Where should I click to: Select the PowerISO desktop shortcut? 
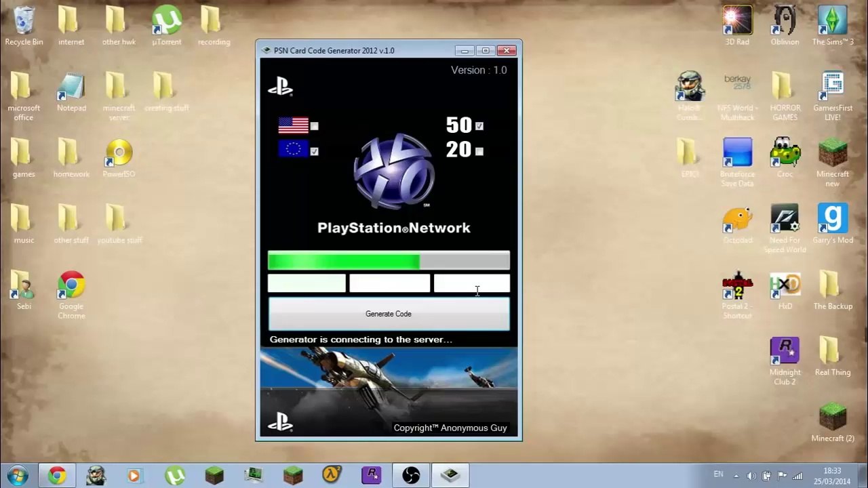[119, 158]
